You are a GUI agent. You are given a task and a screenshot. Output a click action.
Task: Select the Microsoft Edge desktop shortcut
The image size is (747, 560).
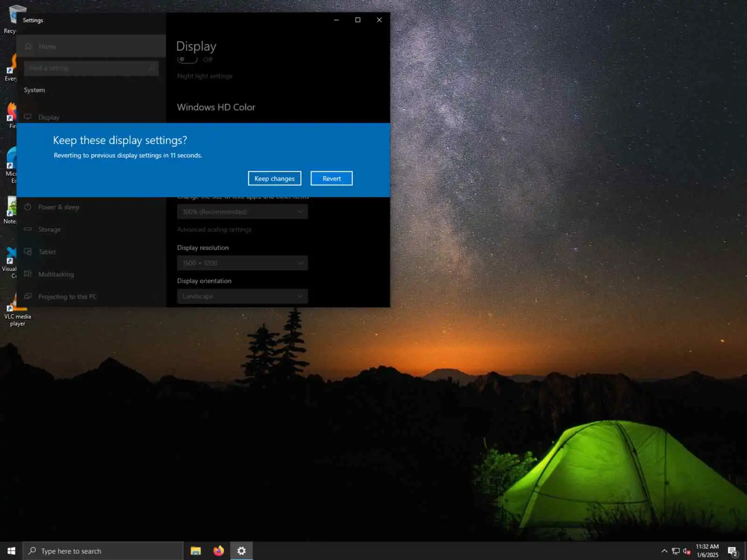[x=10, y=165]
